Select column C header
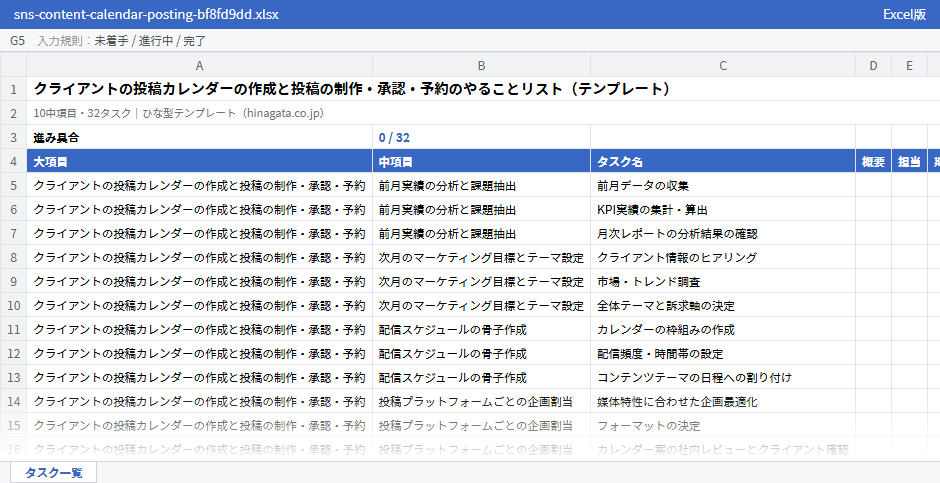Screen dimensions: 940x483 [723, 65]
